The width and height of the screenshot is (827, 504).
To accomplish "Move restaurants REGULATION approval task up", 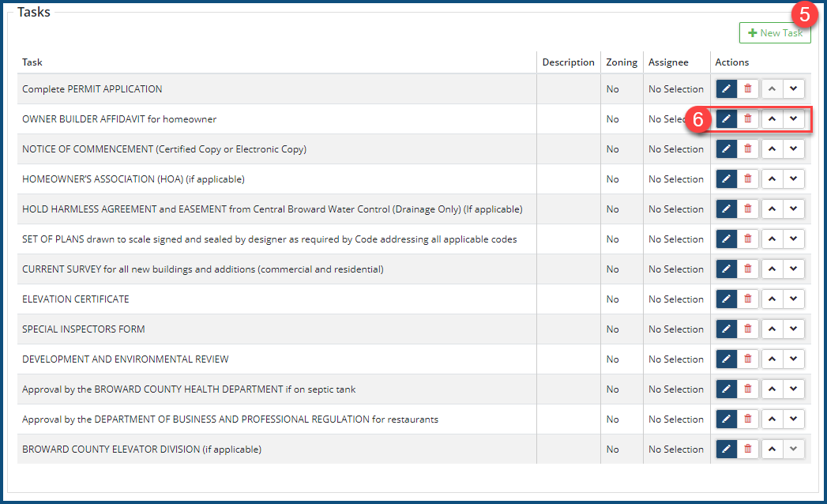I will click(x=772, y=419).
